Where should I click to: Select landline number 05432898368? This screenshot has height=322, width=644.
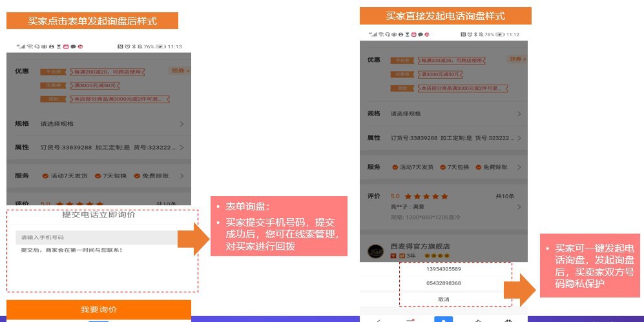[x=444, y=283]
